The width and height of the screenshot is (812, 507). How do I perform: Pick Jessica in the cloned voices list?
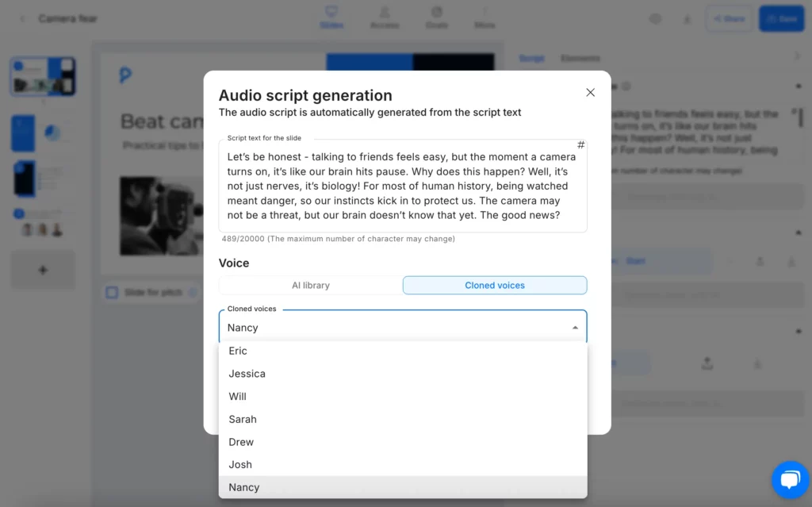coord(247,374)
